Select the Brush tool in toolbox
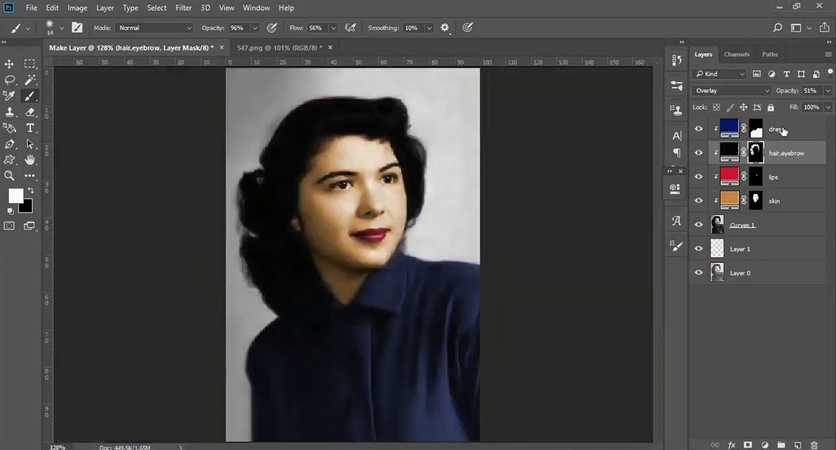Viewport: 836px width, 450px height. [x=30, y=96]
